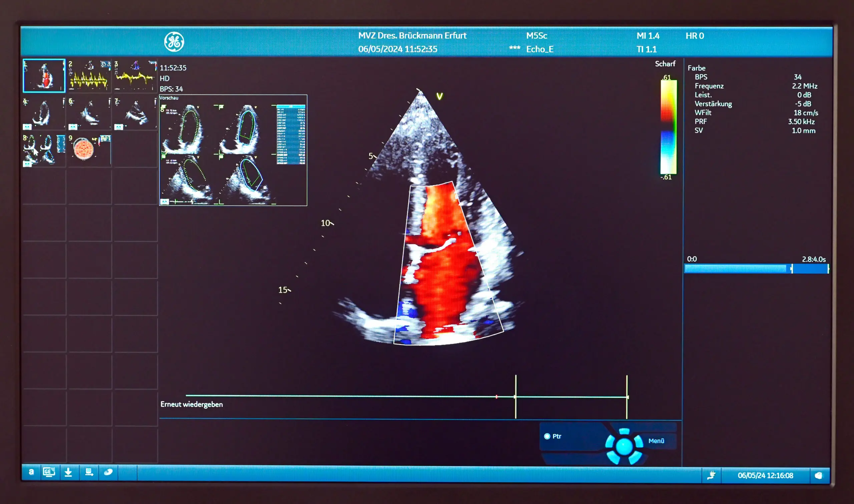Click the 'M5Sc' probe name
The height and width of the screenshot is (504, 854).
[536, 36]
